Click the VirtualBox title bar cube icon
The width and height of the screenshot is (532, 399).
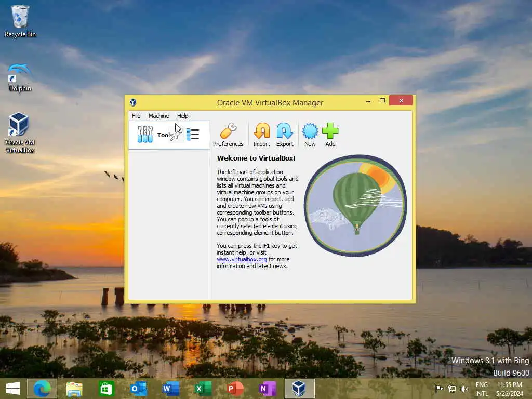133,102
